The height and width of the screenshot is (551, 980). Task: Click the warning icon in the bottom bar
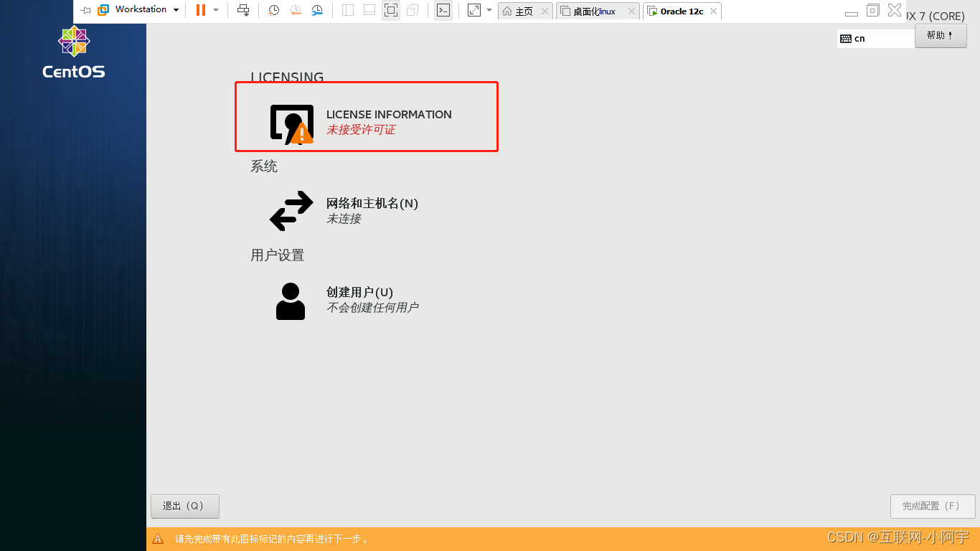(x=158, y=539)
